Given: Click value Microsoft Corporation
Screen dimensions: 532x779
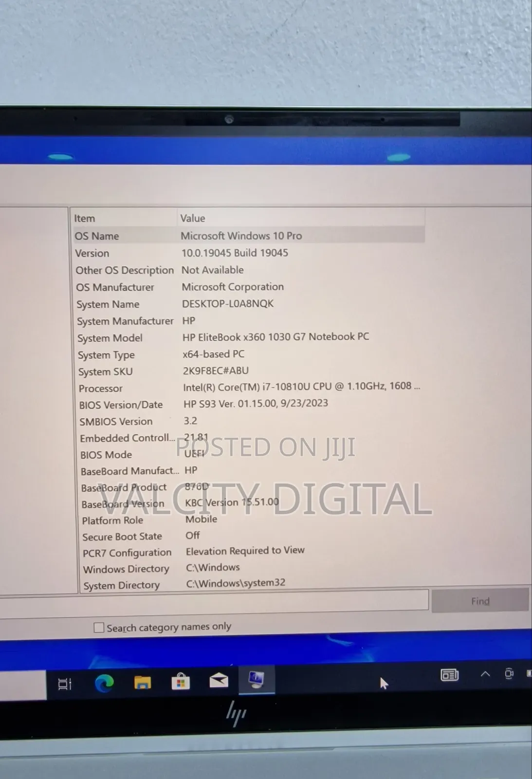Looking at the screenshot, I should 233,287.
